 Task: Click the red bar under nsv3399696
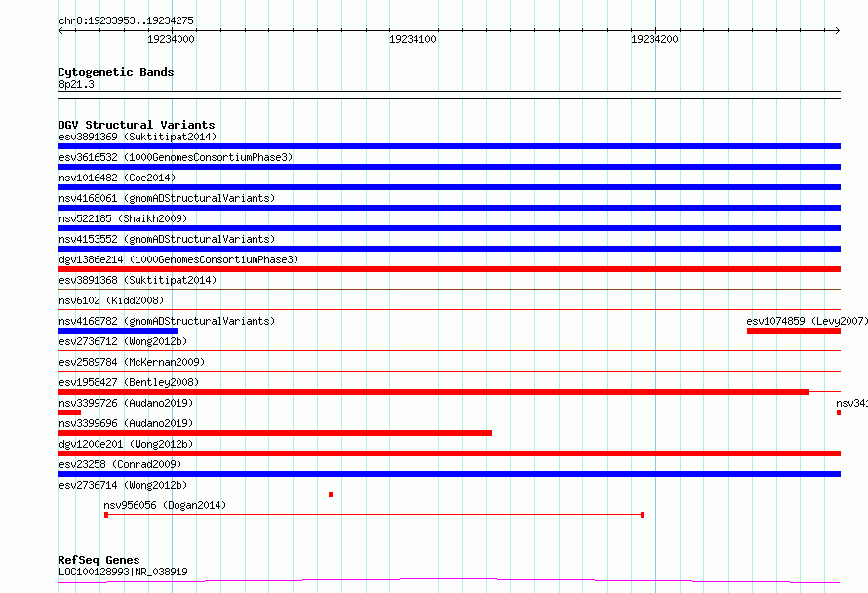(x=275, y=433)
